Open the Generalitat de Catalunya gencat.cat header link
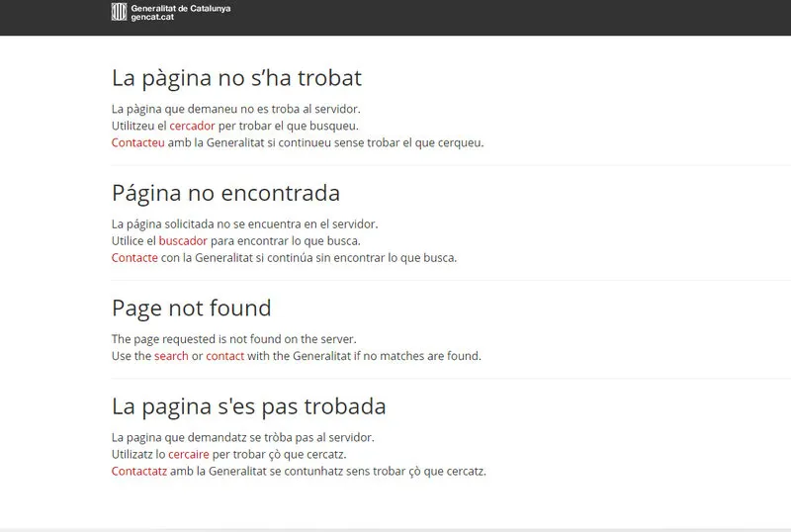The height and width of the screenshot is (532, 791). [x=171, y=12]
